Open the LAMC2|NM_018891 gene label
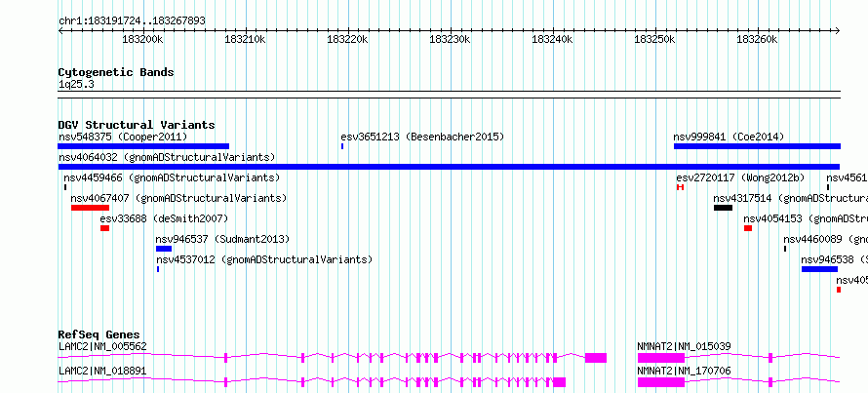 point(102,371)
